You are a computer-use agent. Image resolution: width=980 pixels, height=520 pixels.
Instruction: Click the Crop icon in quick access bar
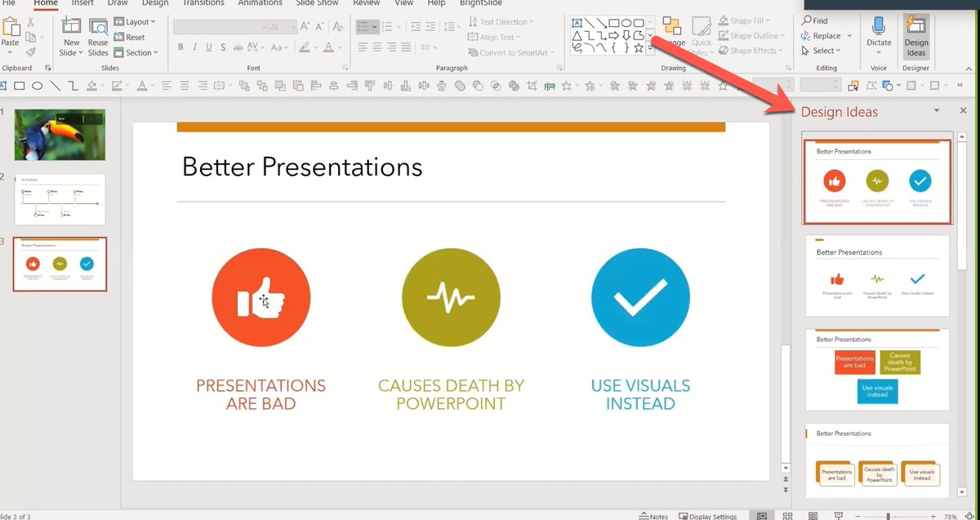coord(532,85)
